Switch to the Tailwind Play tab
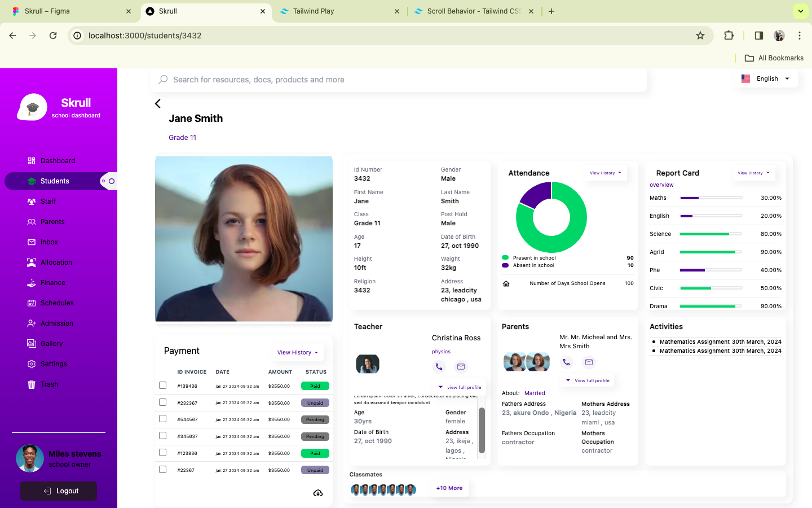 tap(340, 11)
